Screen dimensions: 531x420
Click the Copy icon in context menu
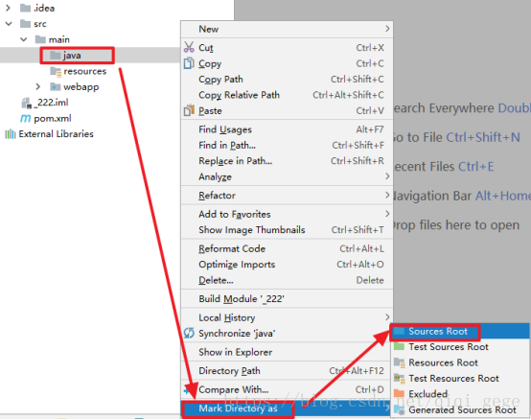pyautogui.click(x=189, y=63)
